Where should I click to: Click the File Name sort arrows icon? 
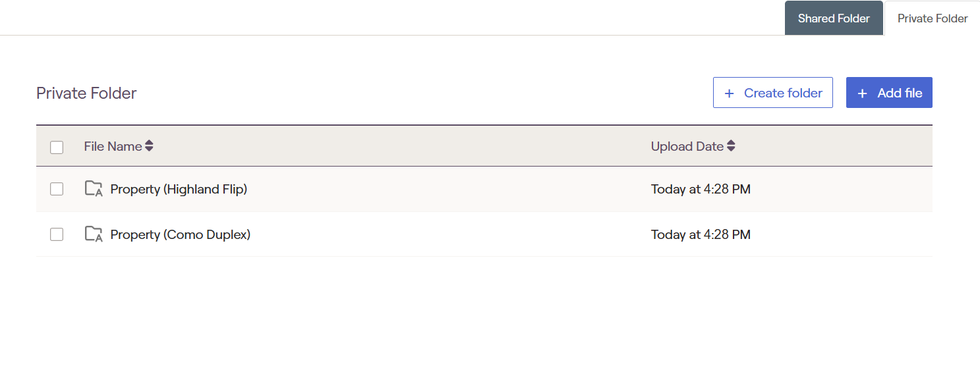[150, 146]
